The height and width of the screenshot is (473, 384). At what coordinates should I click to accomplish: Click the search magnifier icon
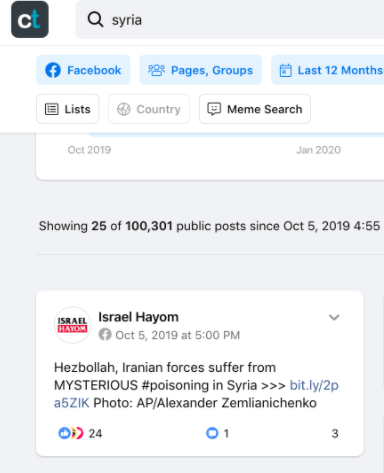[x=95, y=20]
